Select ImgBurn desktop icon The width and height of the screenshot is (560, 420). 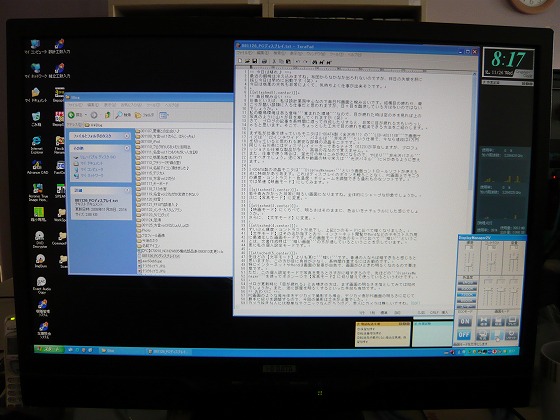click(40, 261)
